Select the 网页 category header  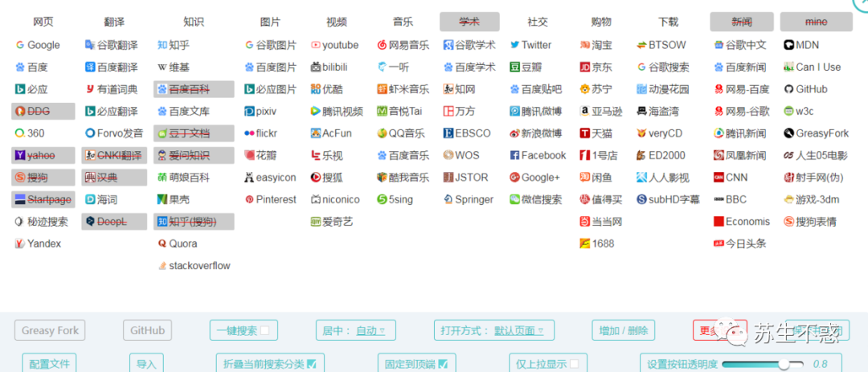(x=43, y=22)
